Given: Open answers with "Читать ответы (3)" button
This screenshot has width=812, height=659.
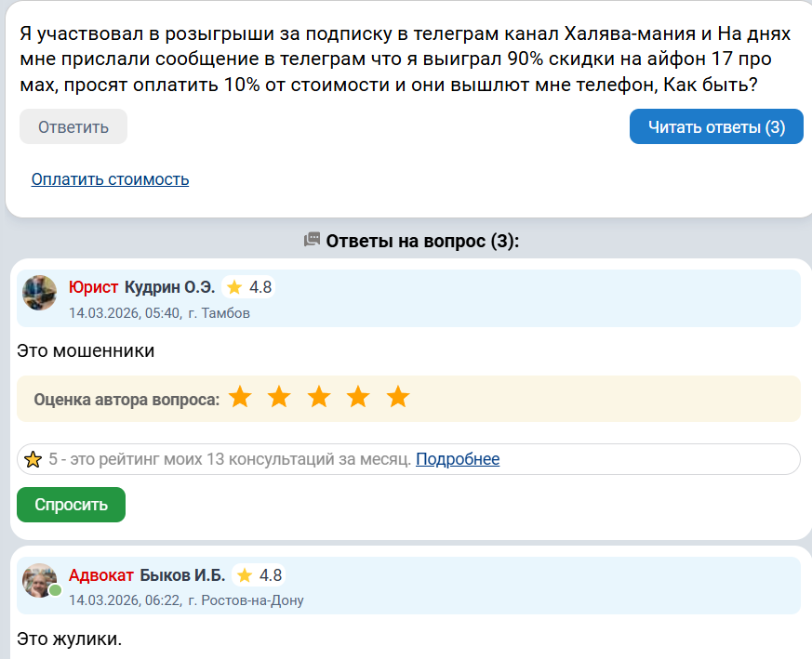Looking at the screenshot, I should [716, 126].
